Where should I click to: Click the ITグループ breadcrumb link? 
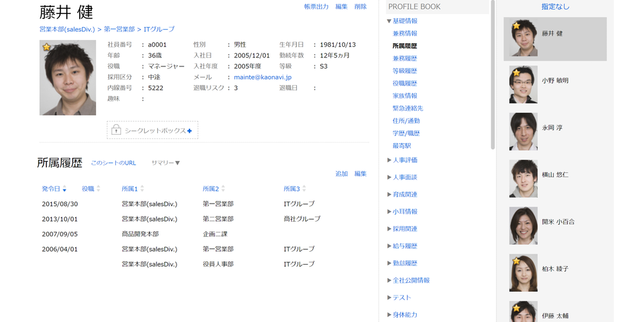point(159,29)
